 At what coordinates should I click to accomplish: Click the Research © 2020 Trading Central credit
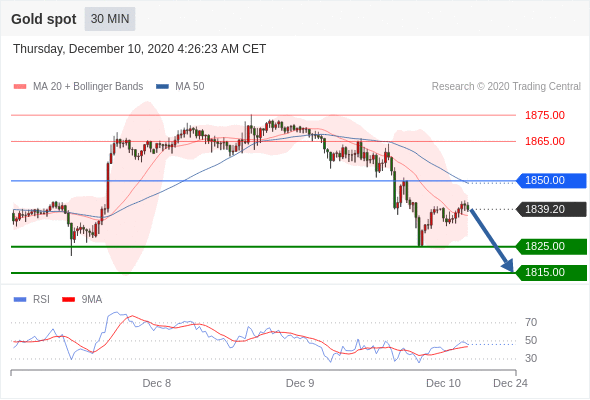[506, 87]
